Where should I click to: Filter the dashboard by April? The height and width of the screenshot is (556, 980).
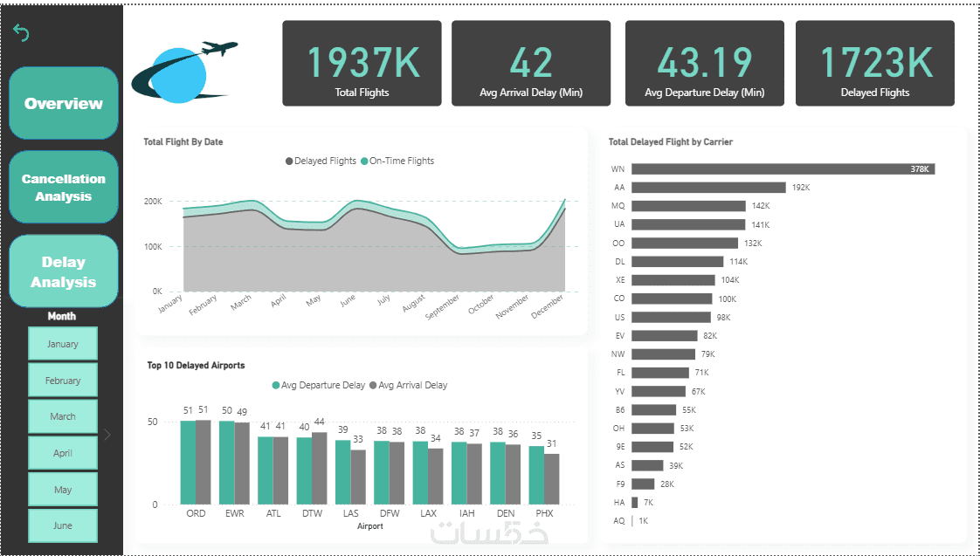pos(63,453)
